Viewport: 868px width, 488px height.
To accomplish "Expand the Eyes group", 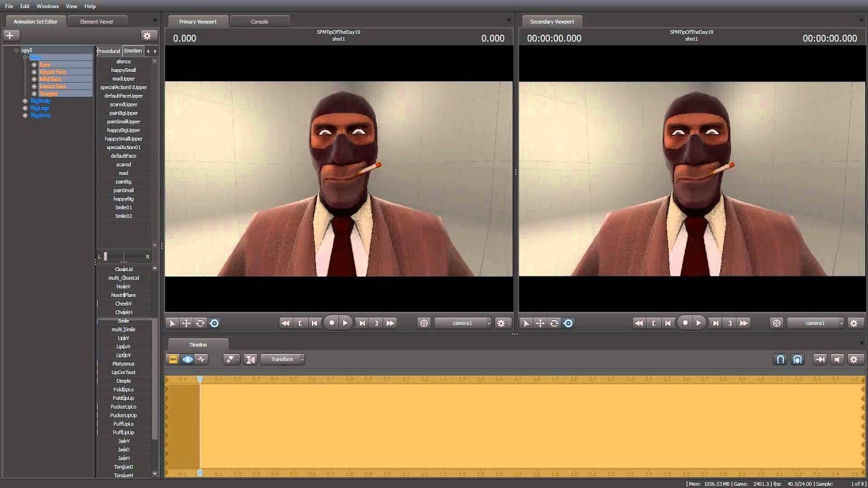I will coord(34,65).
